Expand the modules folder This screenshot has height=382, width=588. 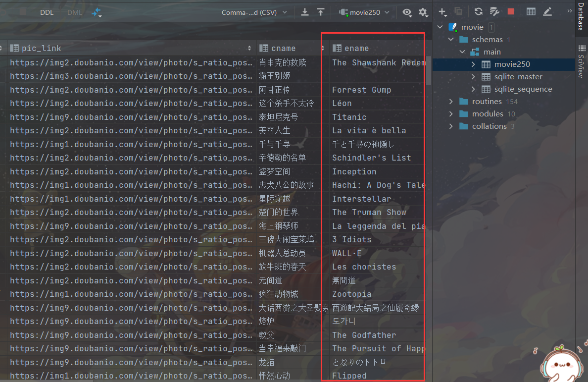[x=451, y=113]
